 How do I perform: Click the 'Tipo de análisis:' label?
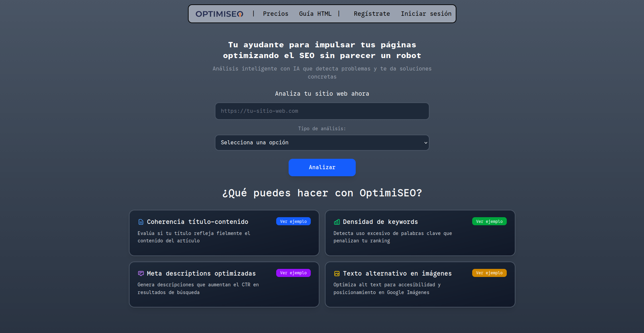click(322, 129)
